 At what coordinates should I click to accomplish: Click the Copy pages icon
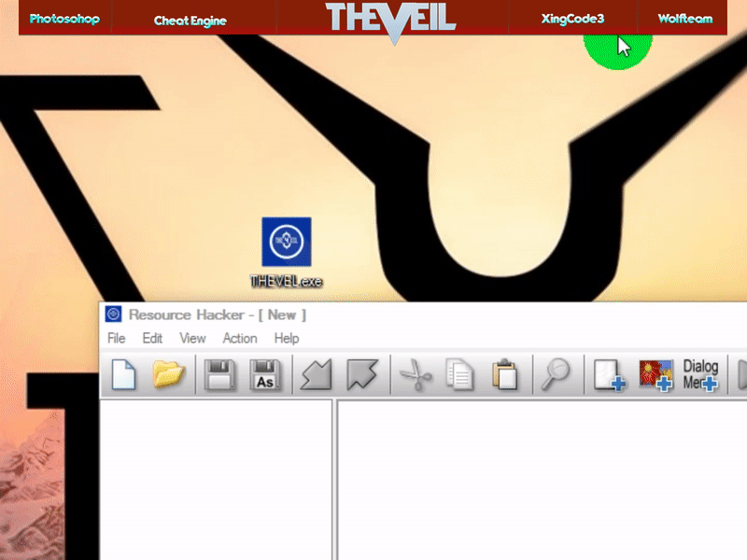click(x=459, y=375)
